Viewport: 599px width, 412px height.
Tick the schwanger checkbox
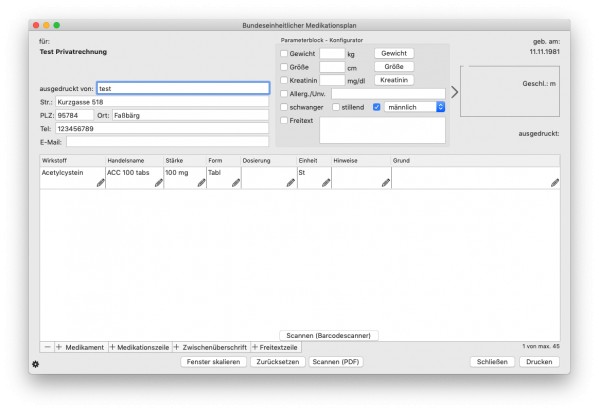(x=284, y=107)
